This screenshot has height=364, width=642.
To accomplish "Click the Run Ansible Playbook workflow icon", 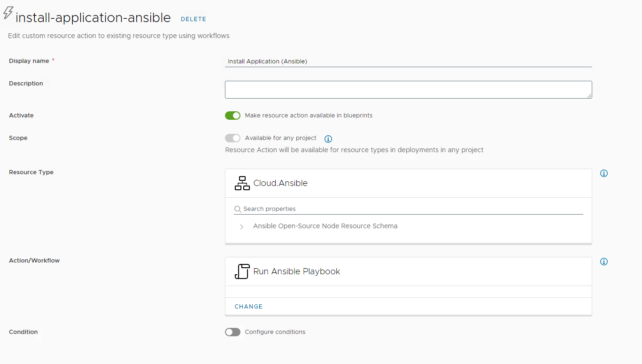I will coord(242,271).
